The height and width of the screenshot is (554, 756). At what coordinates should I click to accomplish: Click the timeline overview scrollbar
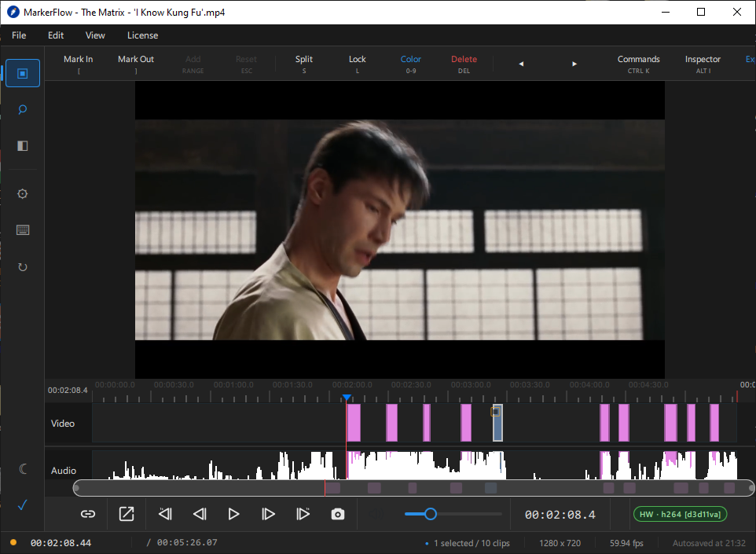point(413,488)
